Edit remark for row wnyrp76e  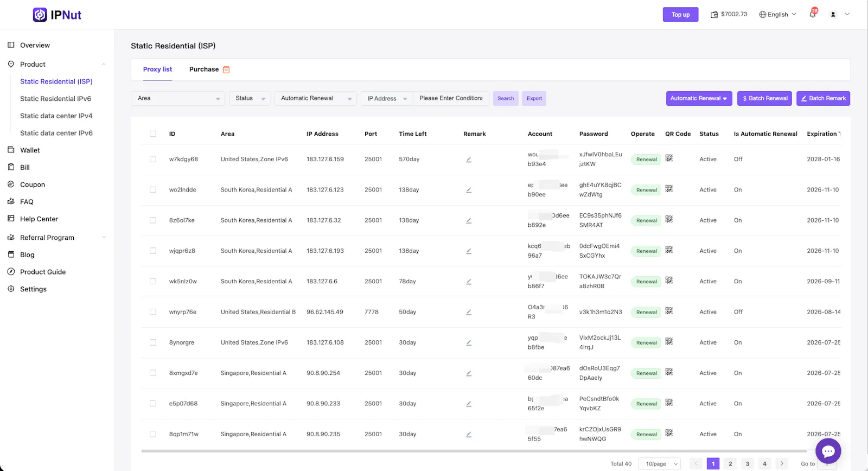(x=469, y=312)
